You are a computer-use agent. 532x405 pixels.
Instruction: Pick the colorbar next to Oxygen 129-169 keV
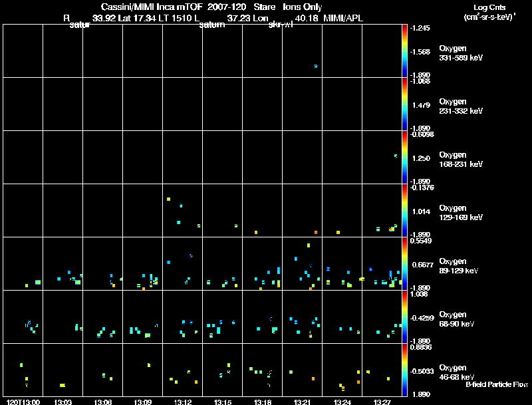click(404, 211)
